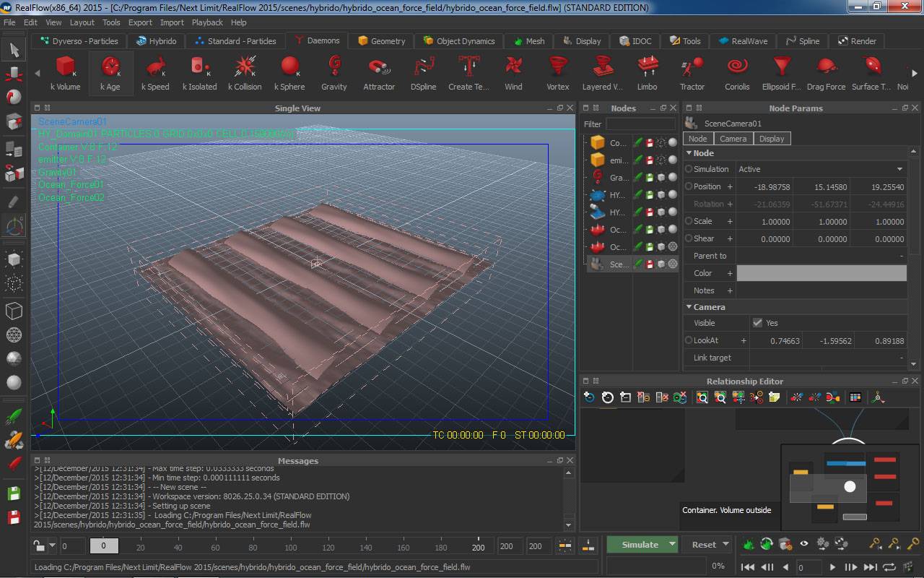Click the eye icon in simulation toolbar

coord(803,543)
